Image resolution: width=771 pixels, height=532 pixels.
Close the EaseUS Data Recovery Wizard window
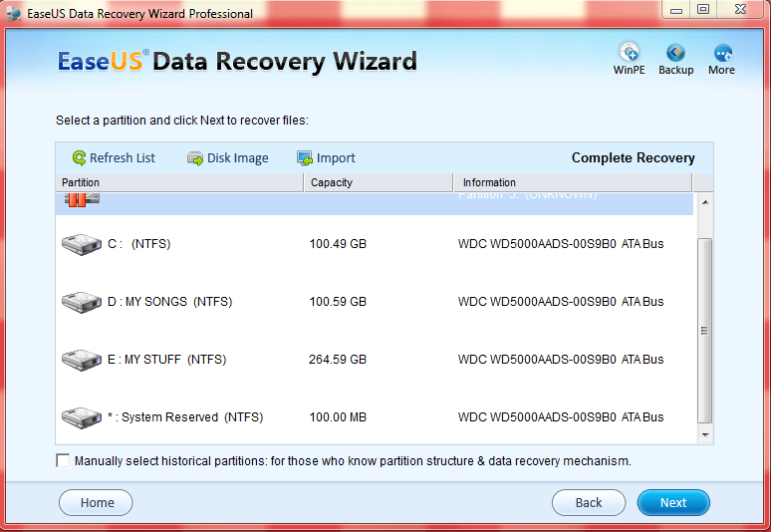click(741, 10)
